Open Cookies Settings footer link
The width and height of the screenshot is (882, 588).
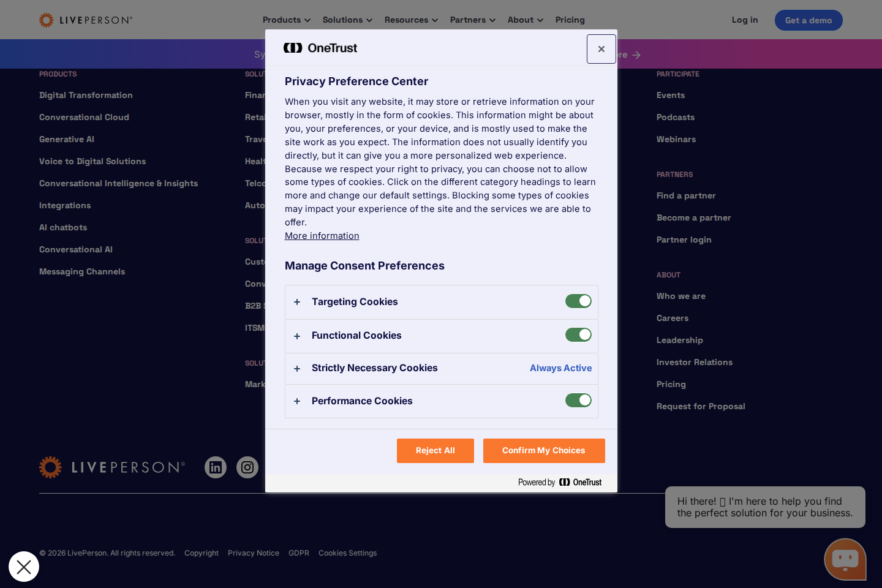pos(347,553)
